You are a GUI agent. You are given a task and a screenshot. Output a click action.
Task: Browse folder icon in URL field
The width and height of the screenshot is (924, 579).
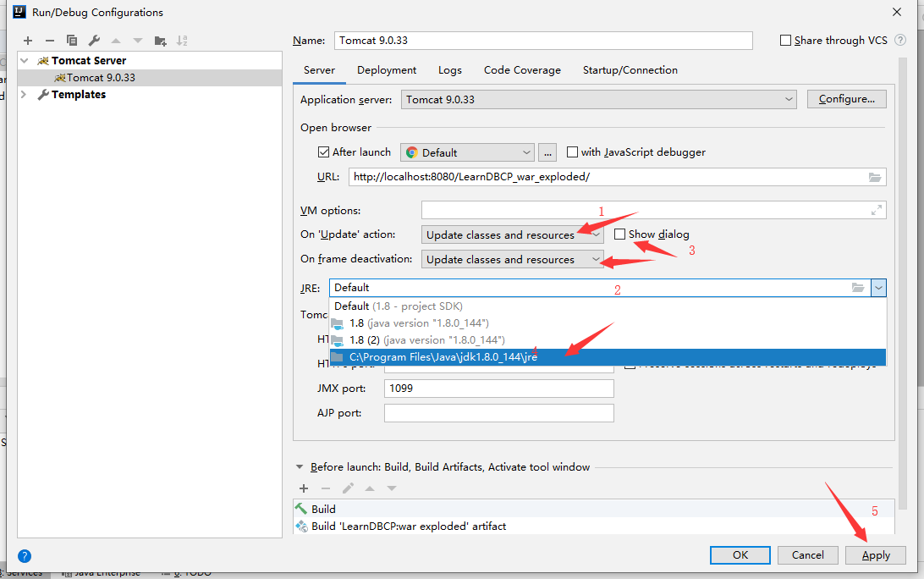coord(875,177)
